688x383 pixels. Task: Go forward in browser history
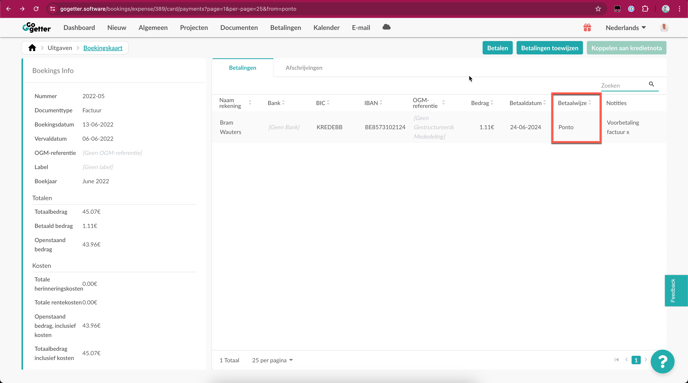(22, 9)
